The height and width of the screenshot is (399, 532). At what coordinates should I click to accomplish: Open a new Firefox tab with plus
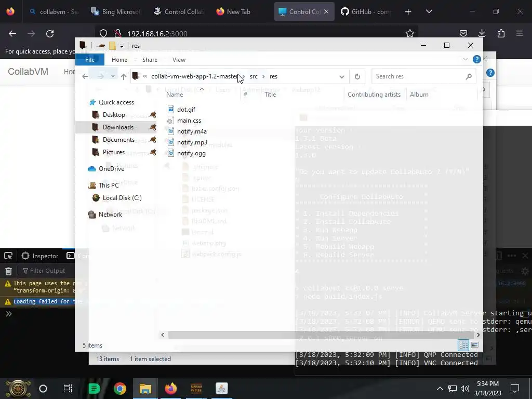point(408,12)
